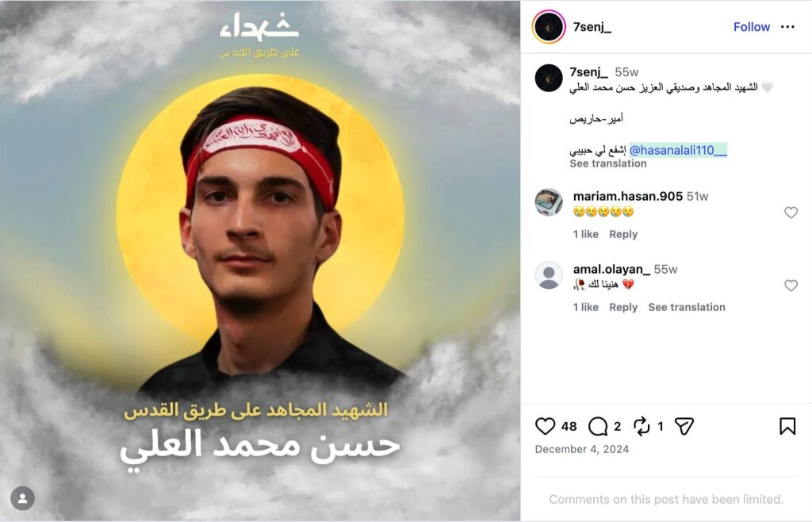This screenshot has width=812, height=522.
Task: Save the post with the bookmark icon
Action: coord(787,426)
